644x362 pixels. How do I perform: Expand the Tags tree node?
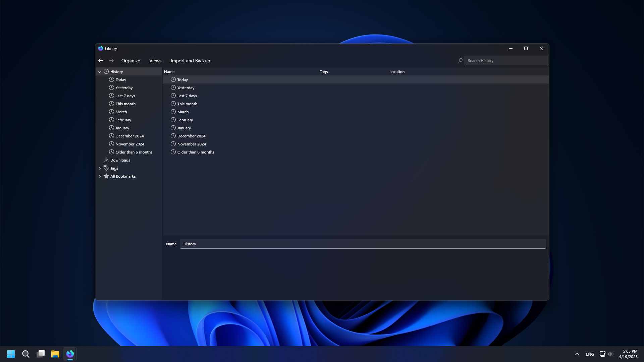[x=100, y=168]
